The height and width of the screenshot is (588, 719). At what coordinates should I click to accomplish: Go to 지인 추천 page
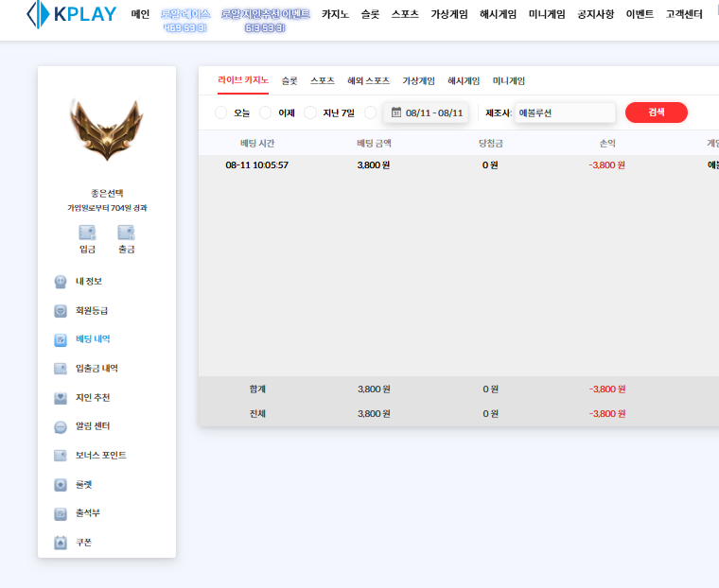(93, 398)
